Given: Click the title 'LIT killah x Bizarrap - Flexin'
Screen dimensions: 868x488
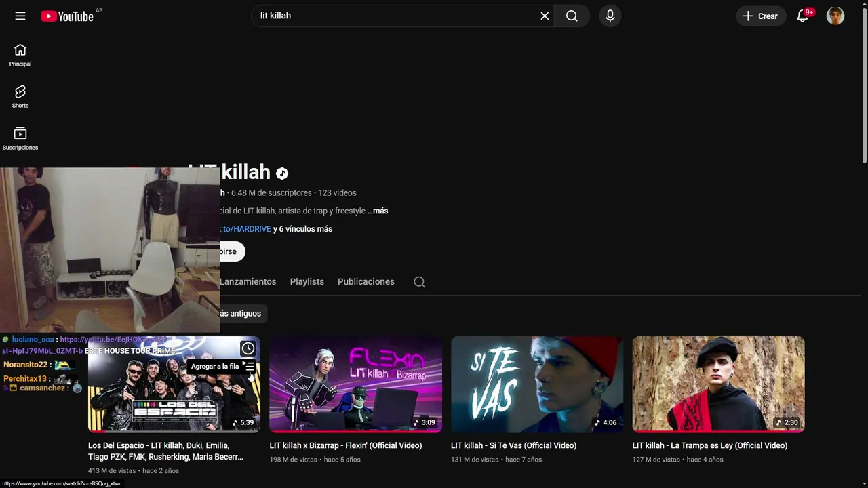Looking at the screenshot, I should (x=346, y=445).
